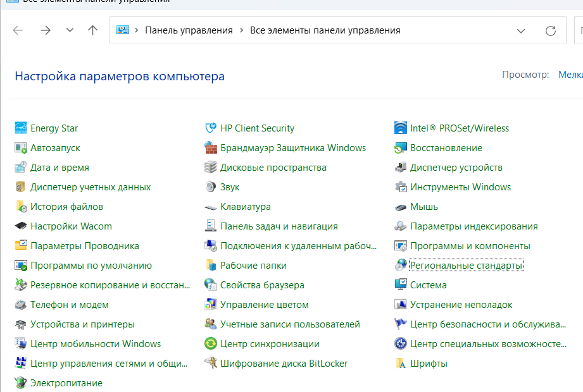The width and height of the screenshot is (583, 392).
Task: Click the HP Client Security shield icon
Action: click(211, 128)
